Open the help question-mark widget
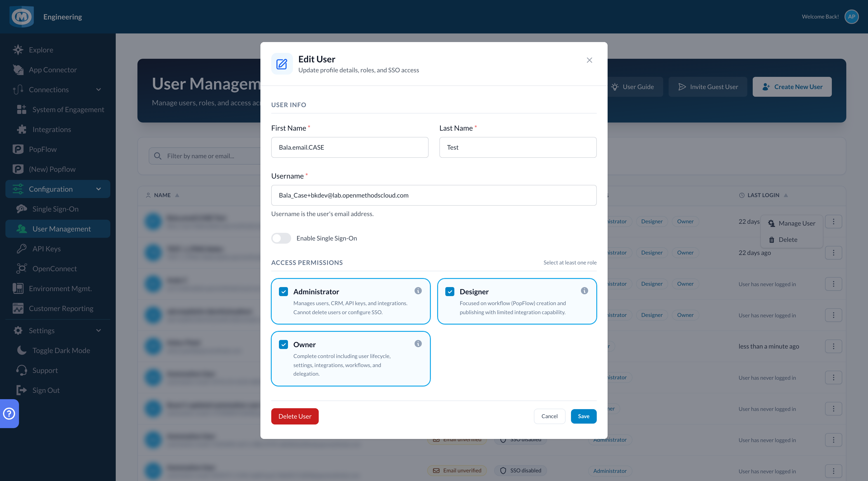This screenshot has height=481, width=868. pos(9,413)
